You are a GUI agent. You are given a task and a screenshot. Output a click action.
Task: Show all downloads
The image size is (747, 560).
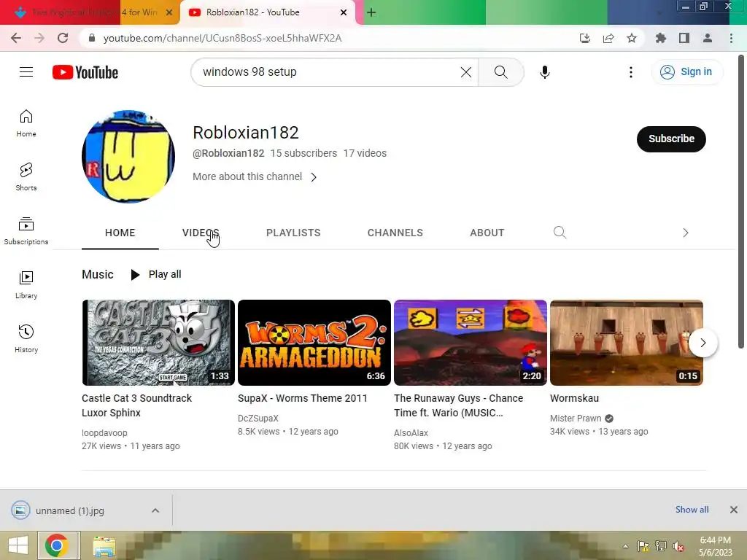pyautogui.click(x=692, y=510)
